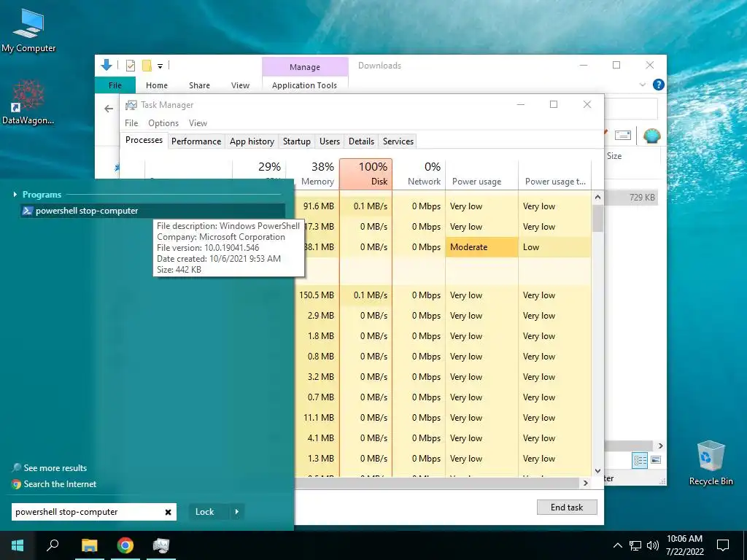This screenshot has height=560, width=747.
Task: Sort by Network column header
Action: [419, 174]
